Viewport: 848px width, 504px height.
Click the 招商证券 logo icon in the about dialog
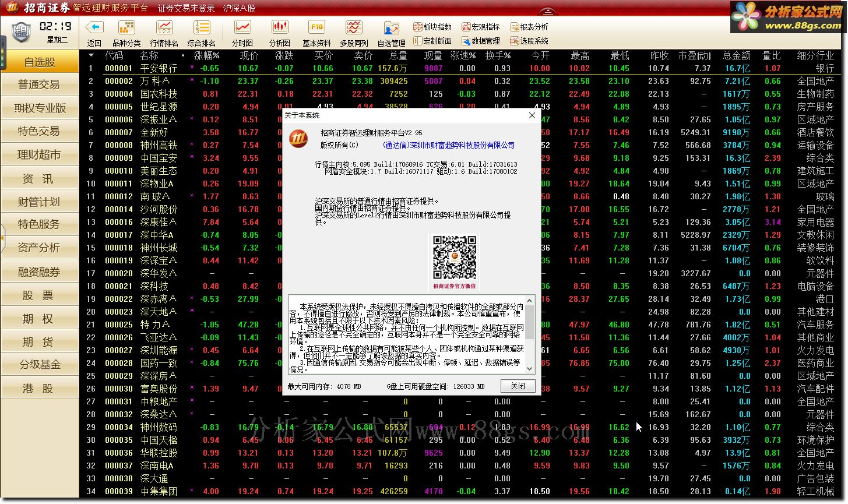(x=298, y=139)
